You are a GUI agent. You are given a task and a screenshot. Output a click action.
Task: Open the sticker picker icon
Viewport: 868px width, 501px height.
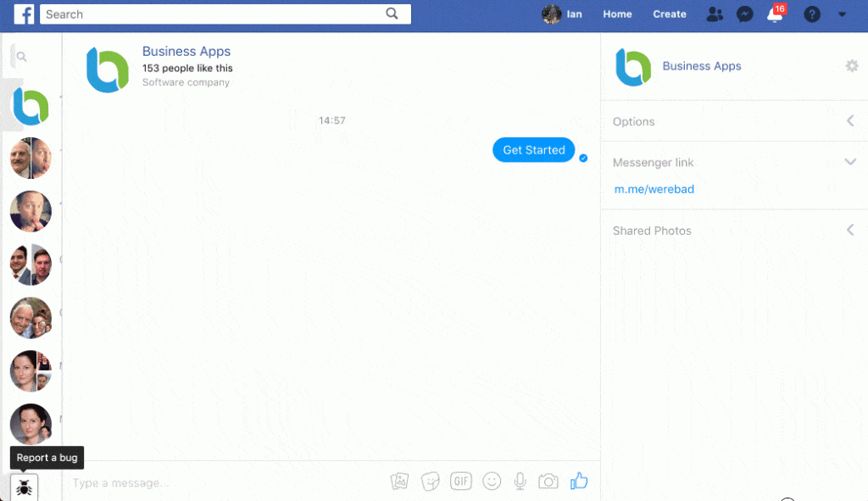[430, 481]
